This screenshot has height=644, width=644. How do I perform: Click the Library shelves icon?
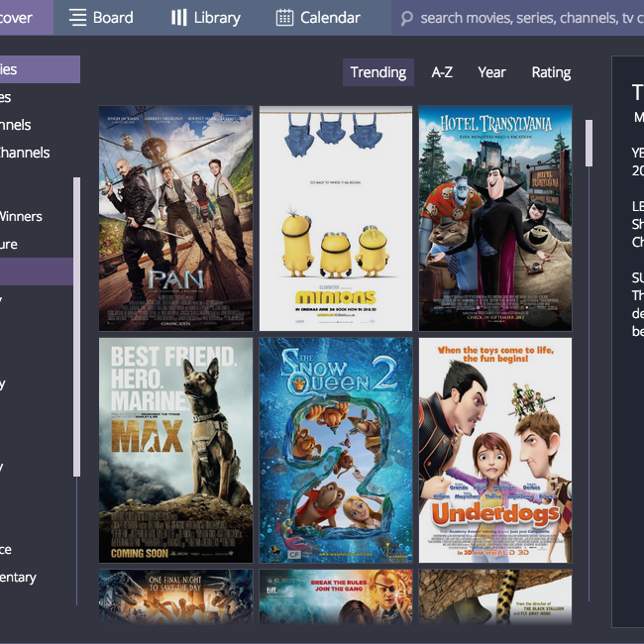click(x=178, y=18)
